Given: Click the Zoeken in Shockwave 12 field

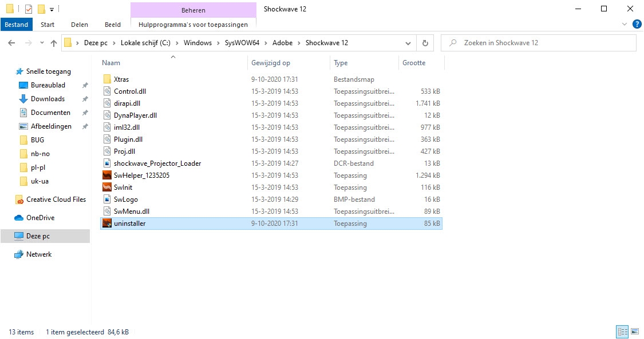Looking at the screenshot, I should click(x=539, y=43).
